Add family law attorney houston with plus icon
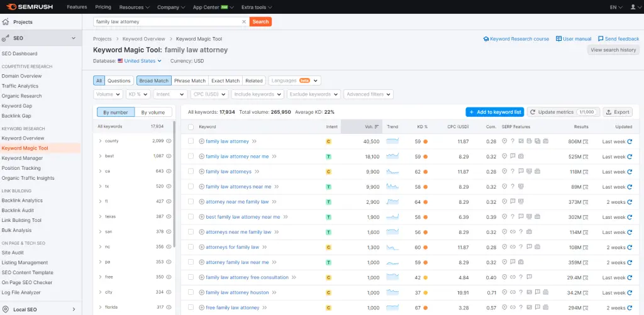Viewport: 644px width, 315px height. [202, 293]
